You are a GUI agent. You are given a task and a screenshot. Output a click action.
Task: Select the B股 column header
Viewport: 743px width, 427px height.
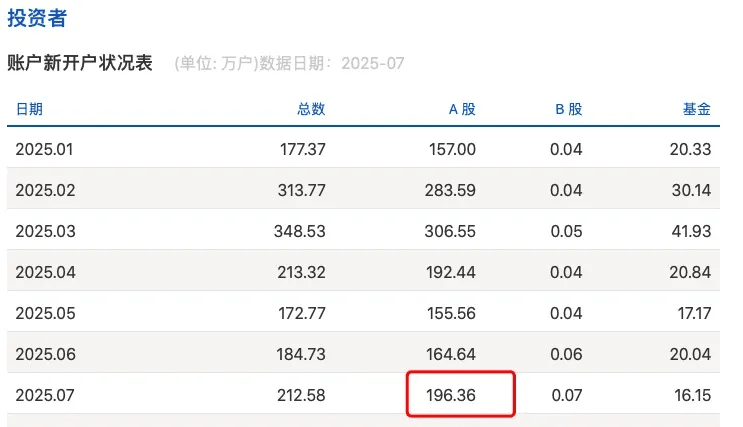(x=569, y=109)
